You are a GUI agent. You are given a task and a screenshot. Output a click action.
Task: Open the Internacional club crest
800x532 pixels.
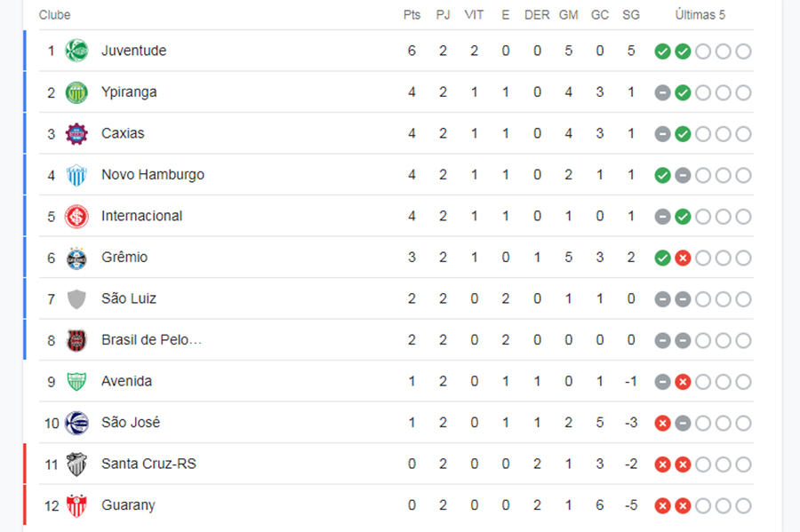(77, 216)
